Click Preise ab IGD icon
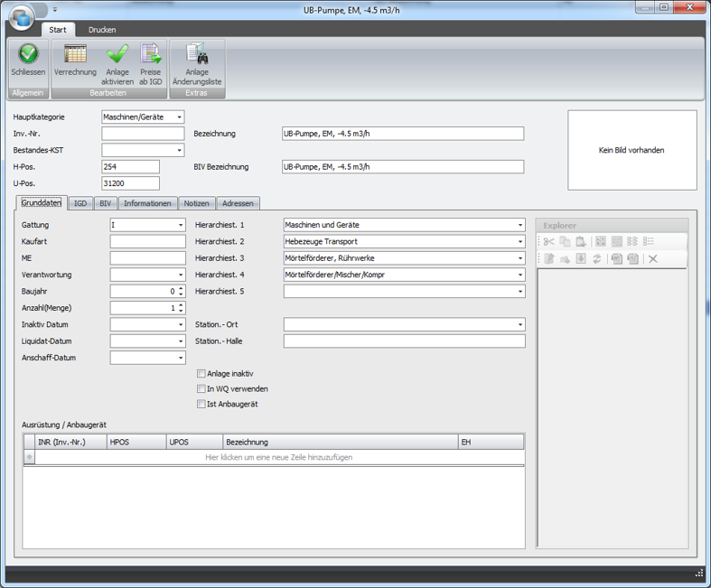Screen dimensions: 711x588 pos(150,55)
